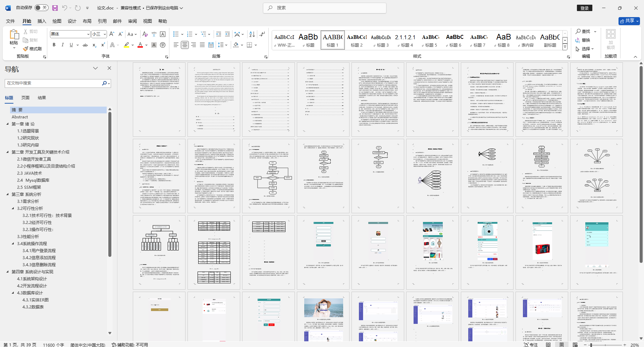Screen dimensions: 644x347
Task: Align text right
Action: click(x=194, y=45)
